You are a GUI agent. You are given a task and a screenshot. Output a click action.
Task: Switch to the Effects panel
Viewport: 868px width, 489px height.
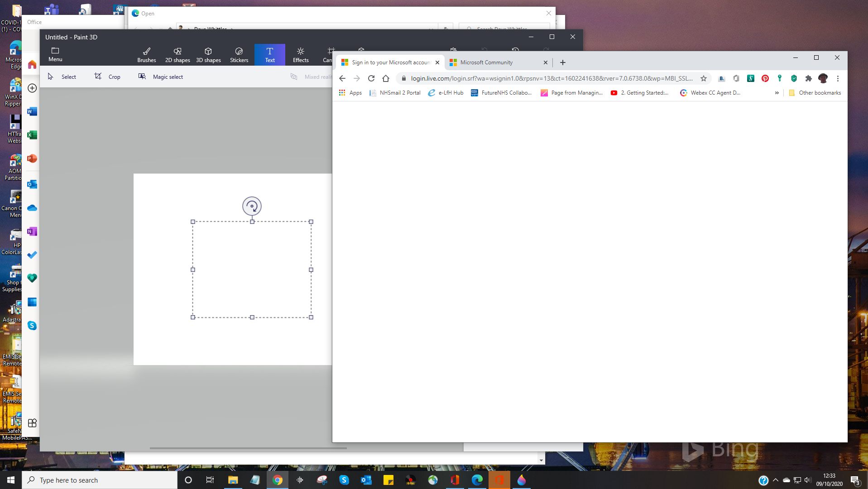(x=300, y=54)
